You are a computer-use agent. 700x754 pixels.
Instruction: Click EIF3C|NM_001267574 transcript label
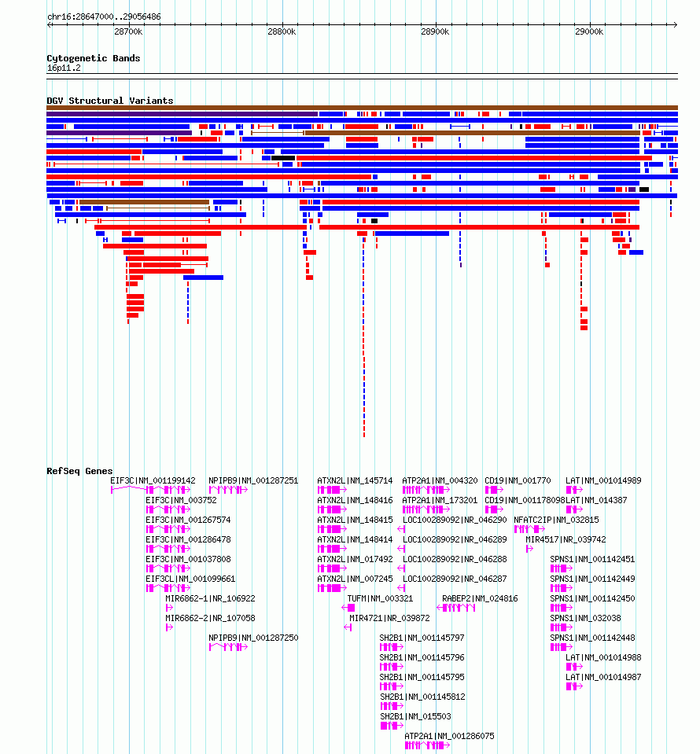[x=188, y=520]
